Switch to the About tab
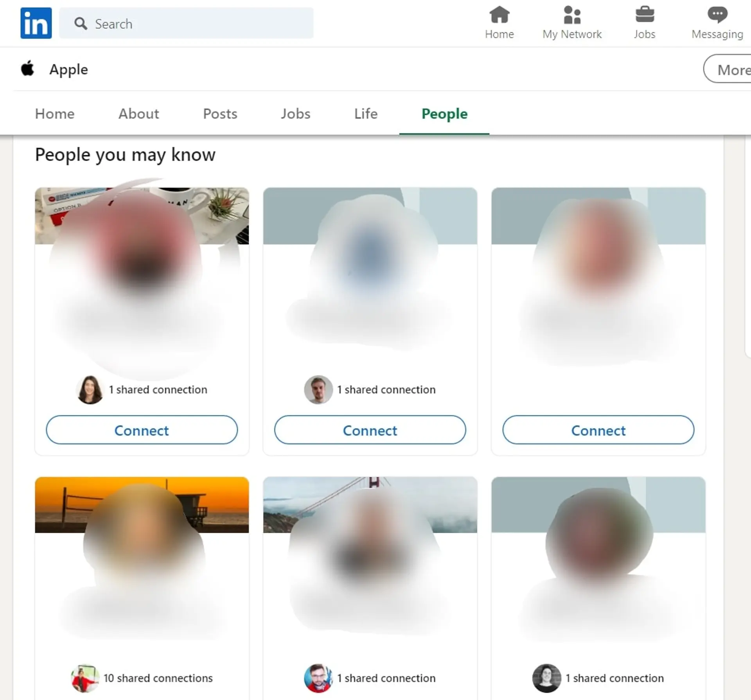This screenshot has width=751, height=700. (x=138, y=114)
